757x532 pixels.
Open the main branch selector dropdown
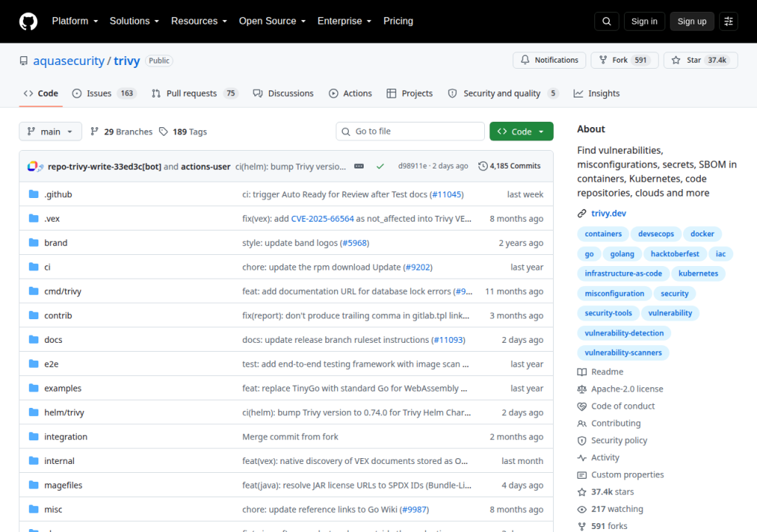50,132
